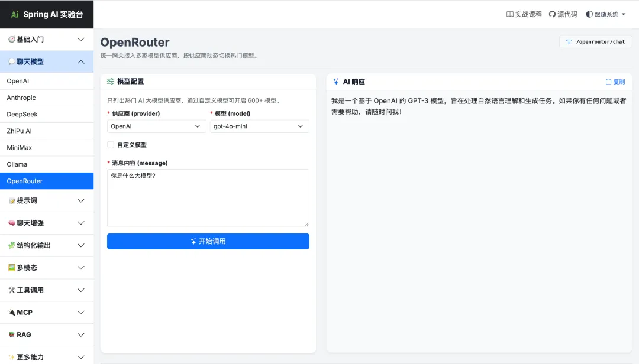The image size is (639, 364).
Task: Click the Spring AI 实验台 title
Action: coord(53,14)
